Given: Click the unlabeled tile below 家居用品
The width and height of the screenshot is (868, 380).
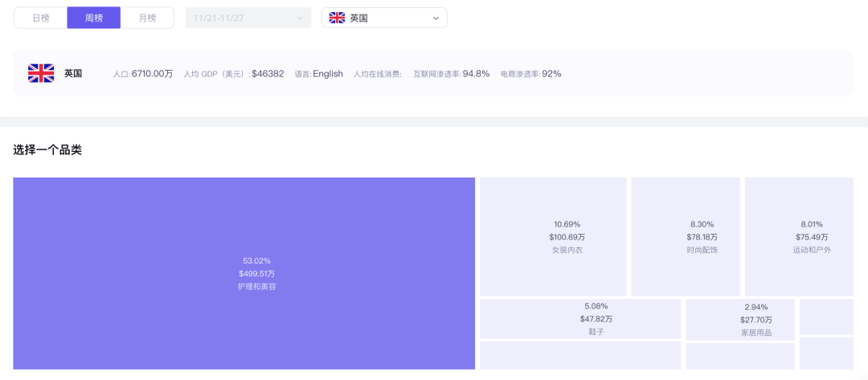Looking at the screenshot, I should 740,356.
